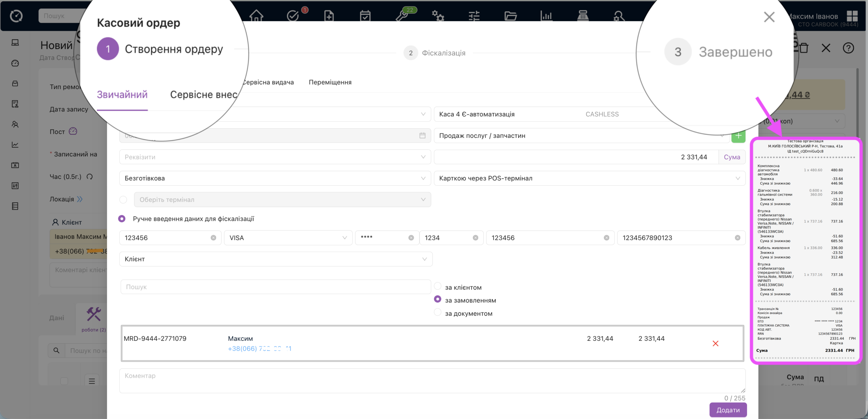Select the 'за документом' radio option
868x419 pixels.
click(x=438, y=313)
